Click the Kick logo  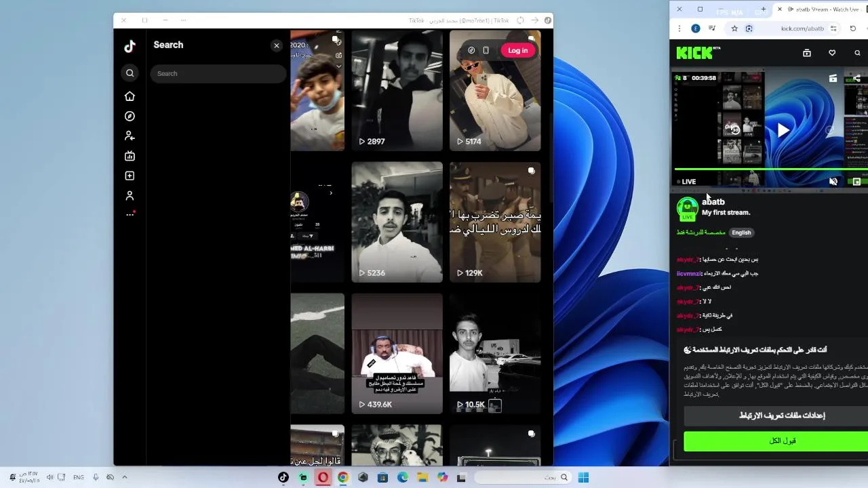698,52
